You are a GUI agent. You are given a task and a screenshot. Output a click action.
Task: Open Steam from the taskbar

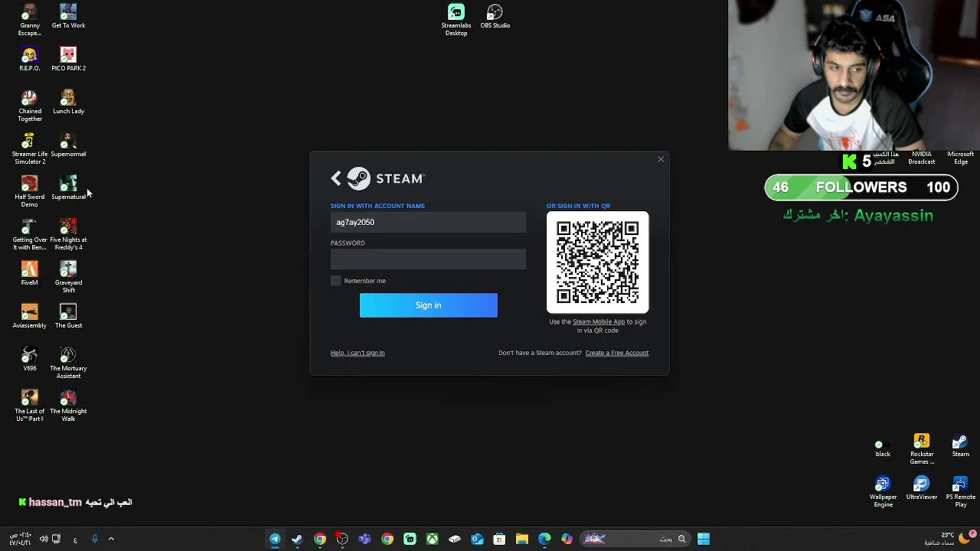pos(297,540)
